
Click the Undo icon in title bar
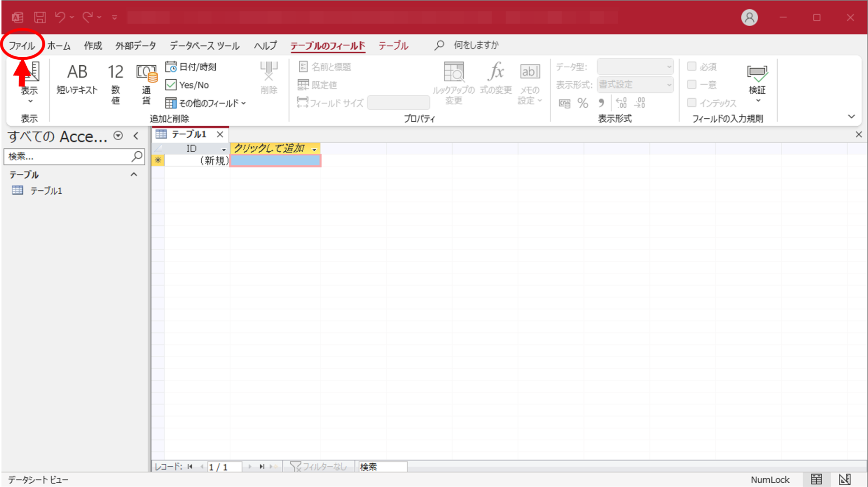pos(60,17)
